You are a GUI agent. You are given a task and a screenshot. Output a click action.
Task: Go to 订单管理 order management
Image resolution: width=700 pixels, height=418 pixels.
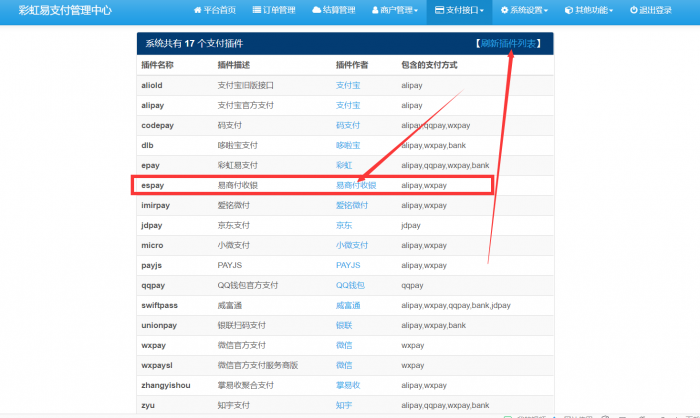273,11
